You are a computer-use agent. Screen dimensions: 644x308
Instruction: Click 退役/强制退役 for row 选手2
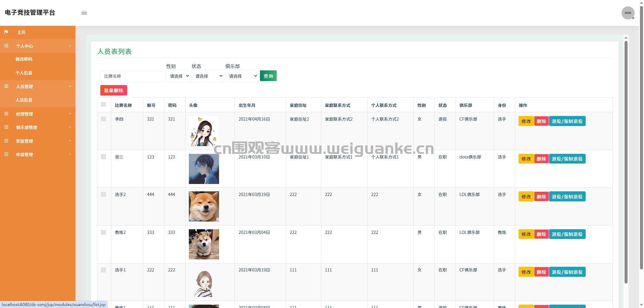point(567,197)
